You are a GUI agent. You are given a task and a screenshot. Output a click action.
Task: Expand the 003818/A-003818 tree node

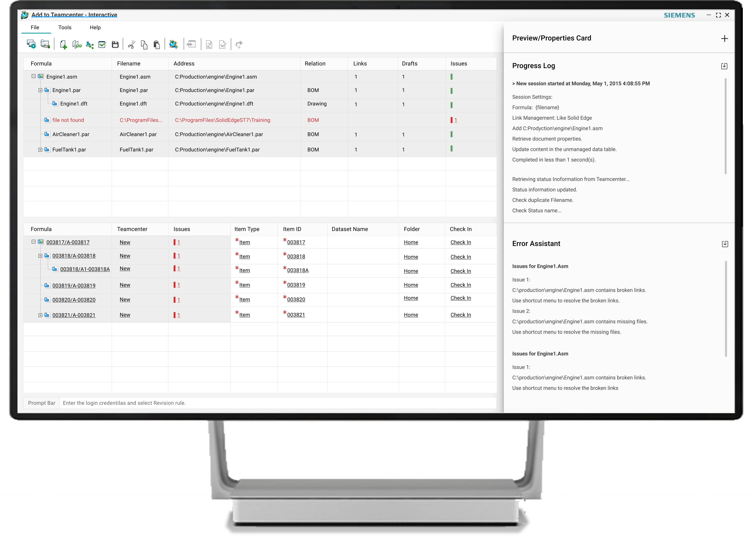pyautogui.click(x=40, y=256)
